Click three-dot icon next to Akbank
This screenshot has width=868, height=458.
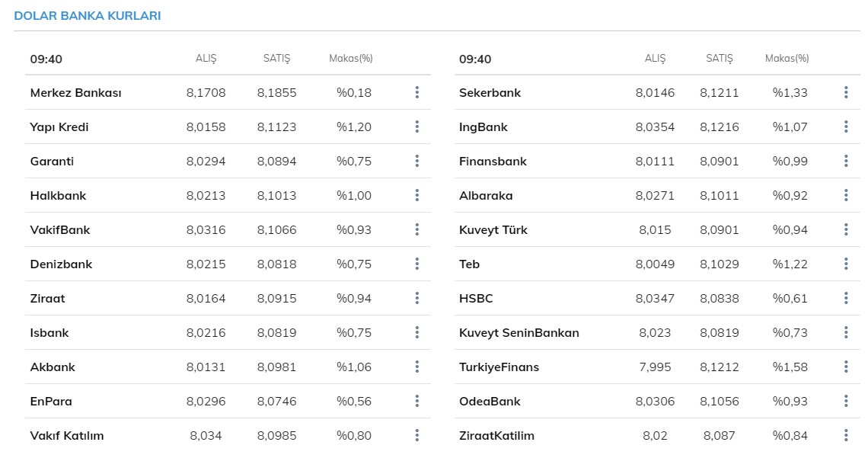coord(416,367)
